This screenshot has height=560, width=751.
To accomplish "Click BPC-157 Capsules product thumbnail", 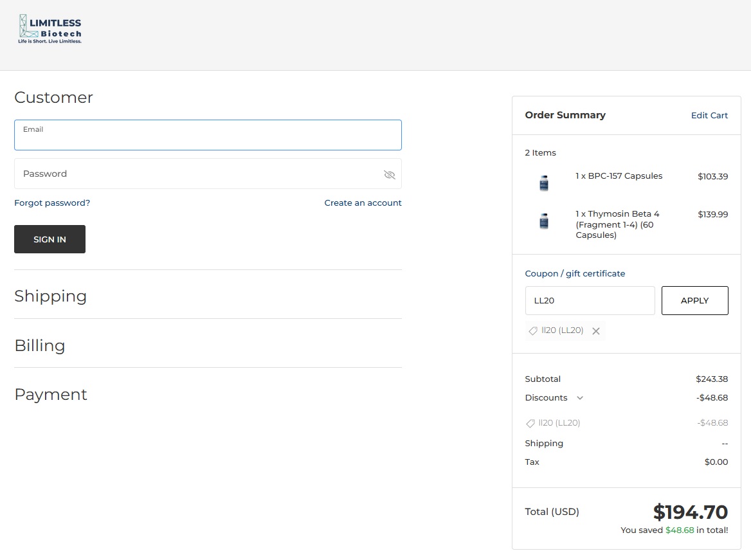I will [x=543, y=183].
